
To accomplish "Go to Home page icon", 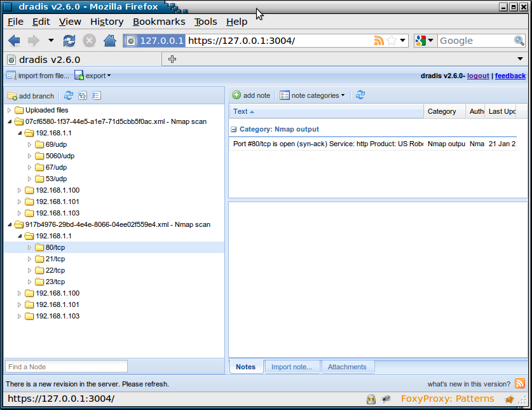I will tap(109, 41).
